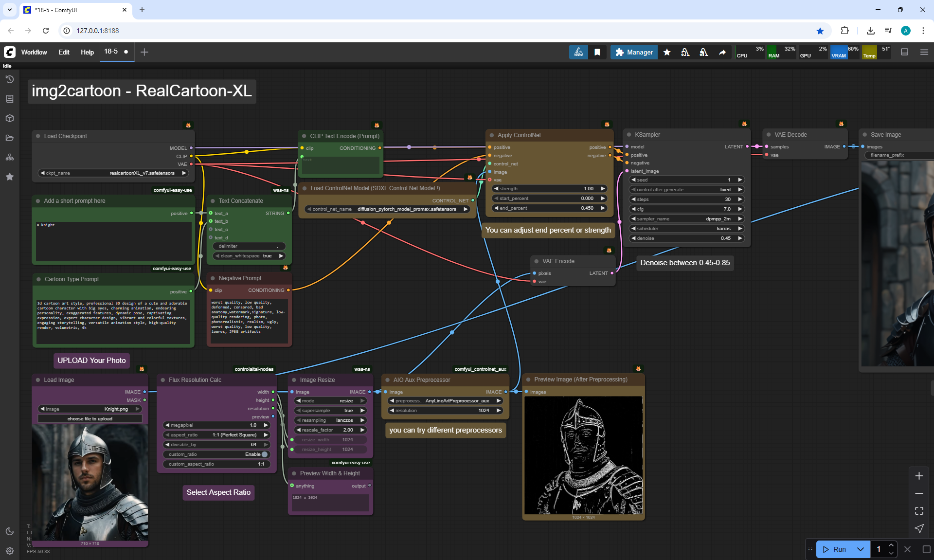Screen dimensions: 934x560
Task: Click the bookmark icon in top toolbar
Action: pos(597,52)
